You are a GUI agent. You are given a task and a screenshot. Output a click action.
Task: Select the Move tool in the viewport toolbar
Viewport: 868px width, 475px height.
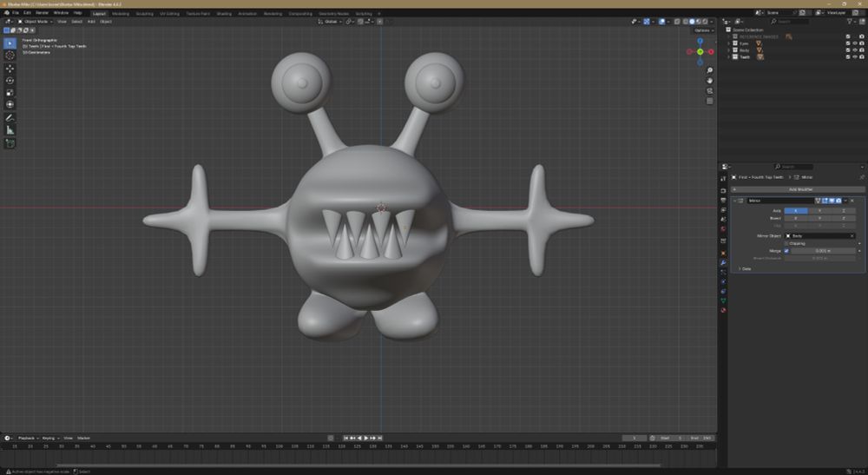[10, 68]
